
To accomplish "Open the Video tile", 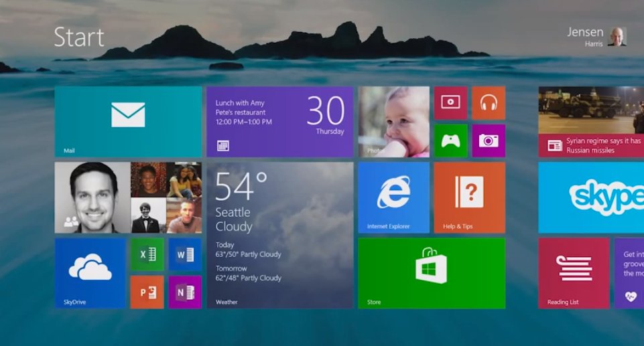I will (450, 102).
